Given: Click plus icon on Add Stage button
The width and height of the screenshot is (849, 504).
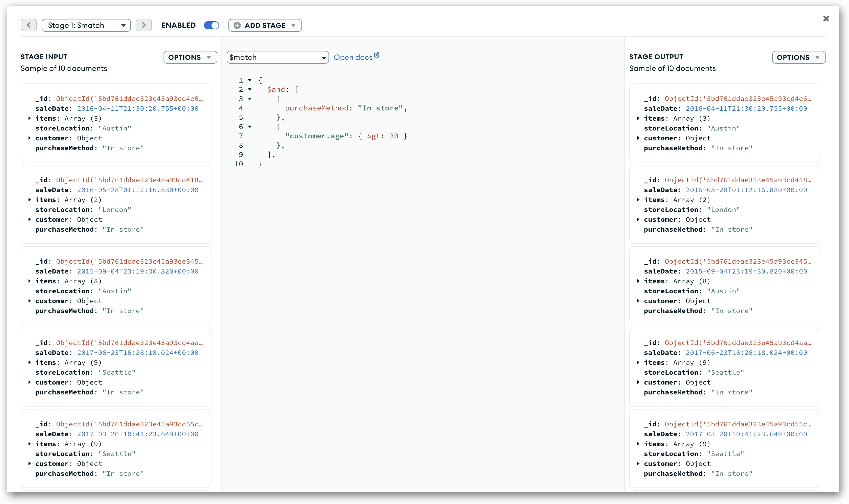Looking at the screenshot, I should (x=237, y=26).
